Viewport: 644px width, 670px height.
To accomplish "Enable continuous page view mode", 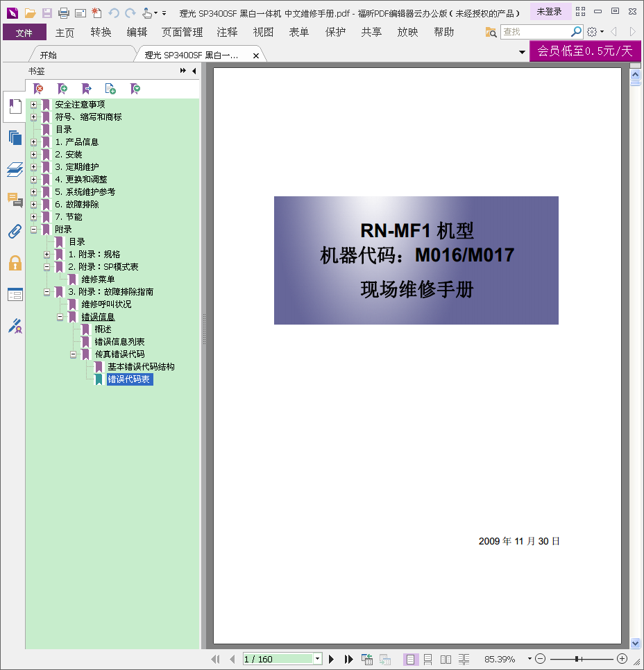I will [x=428, y=660].
